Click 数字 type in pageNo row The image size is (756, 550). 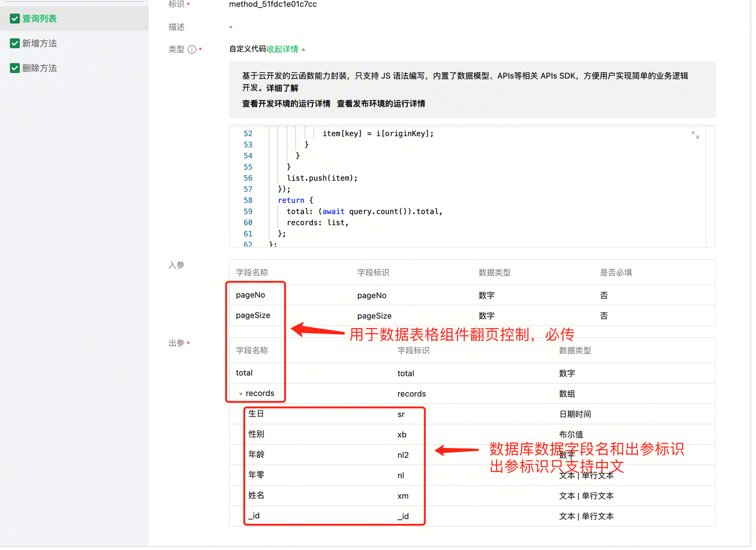[486, 295]
